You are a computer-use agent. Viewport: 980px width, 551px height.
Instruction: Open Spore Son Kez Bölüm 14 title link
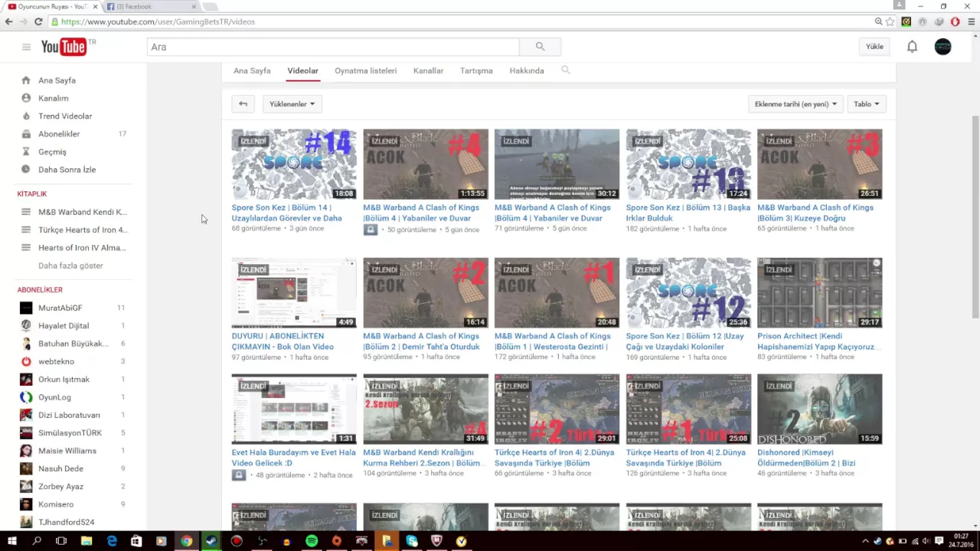[287, 213]
